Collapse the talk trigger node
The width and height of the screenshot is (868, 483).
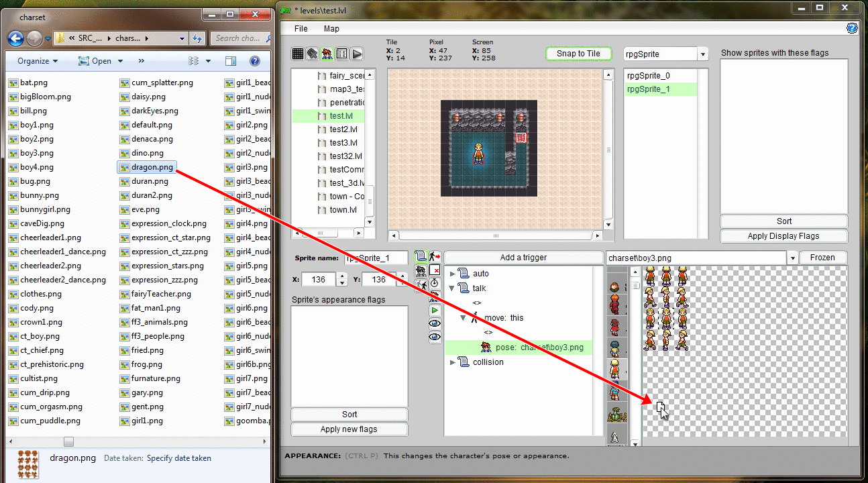click(453, 288)
